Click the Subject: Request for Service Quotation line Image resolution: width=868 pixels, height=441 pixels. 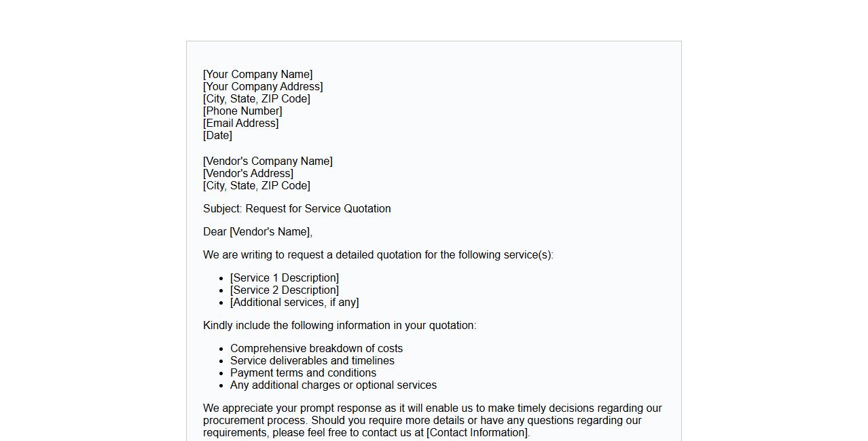tap(297, 209)
